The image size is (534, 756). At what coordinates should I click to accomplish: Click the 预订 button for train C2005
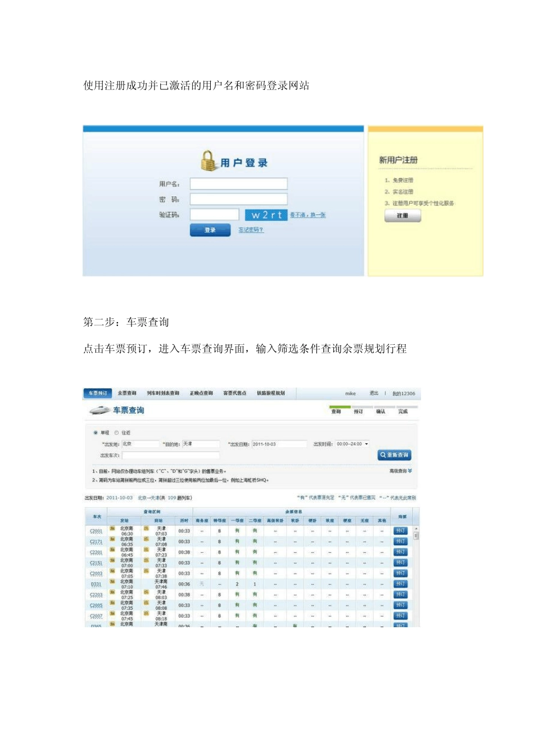click(400, 605)
